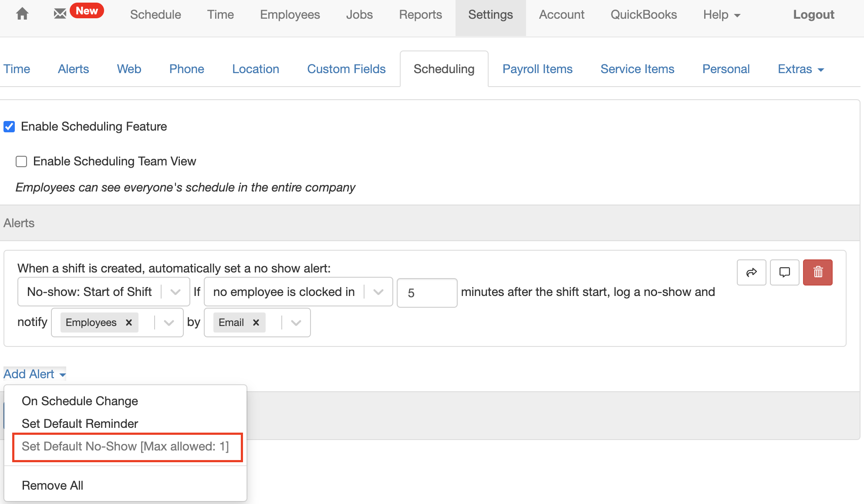Screen dimensions: 864x504
Task: Open the Add Alert dropdown
Action: click(35, 374)
